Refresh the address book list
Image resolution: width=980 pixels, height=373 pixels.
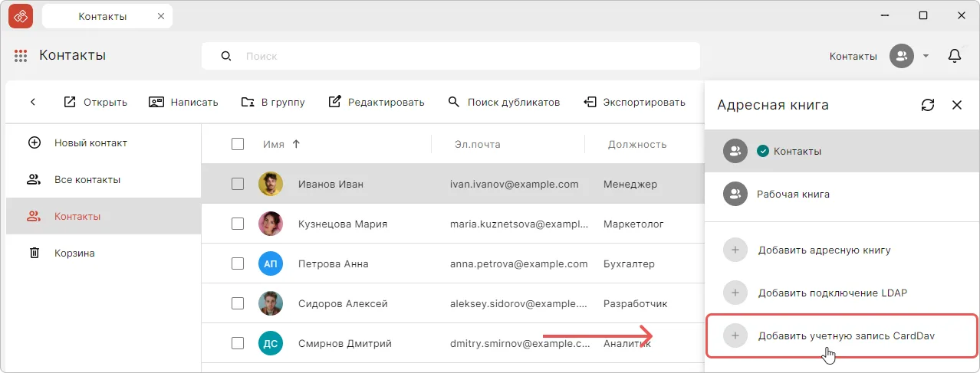928,105
